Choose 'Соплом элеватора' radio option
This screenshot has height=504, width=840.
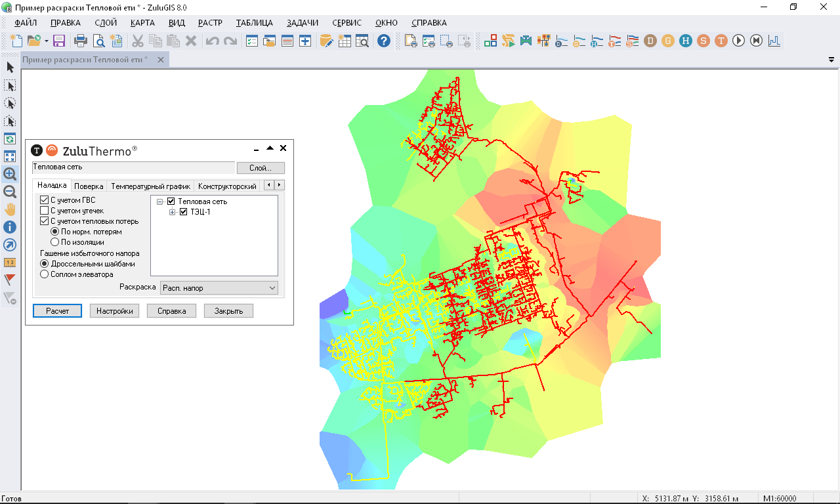point(45,274)
